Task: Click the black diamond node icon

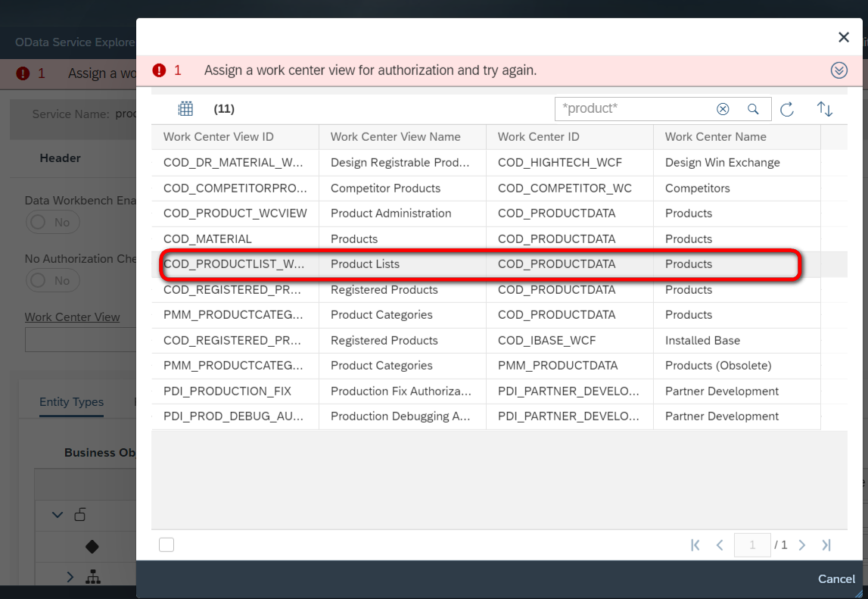Action: tap(92, 547)
